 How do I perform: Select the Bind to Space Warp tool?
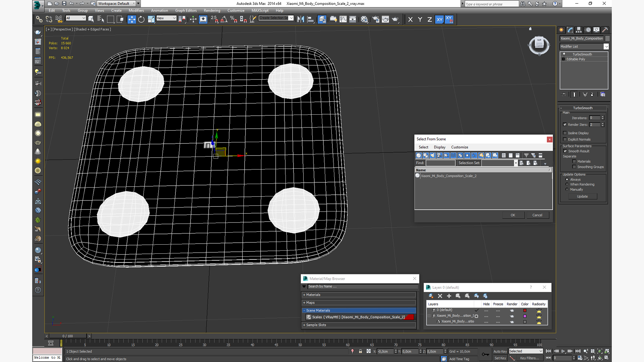(59, 19)
